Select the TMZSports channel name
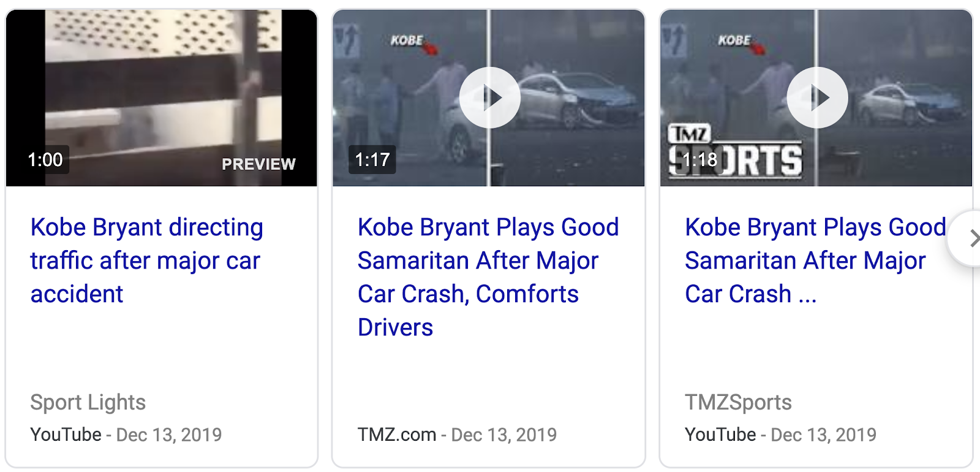980x472 pixels. 738,402
